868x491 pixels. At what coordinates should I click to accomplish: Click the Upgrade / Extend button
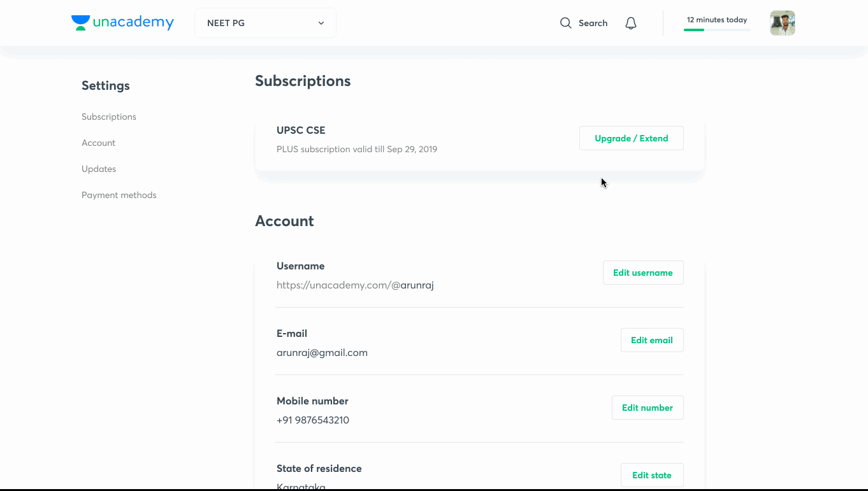tap(631, 138)
